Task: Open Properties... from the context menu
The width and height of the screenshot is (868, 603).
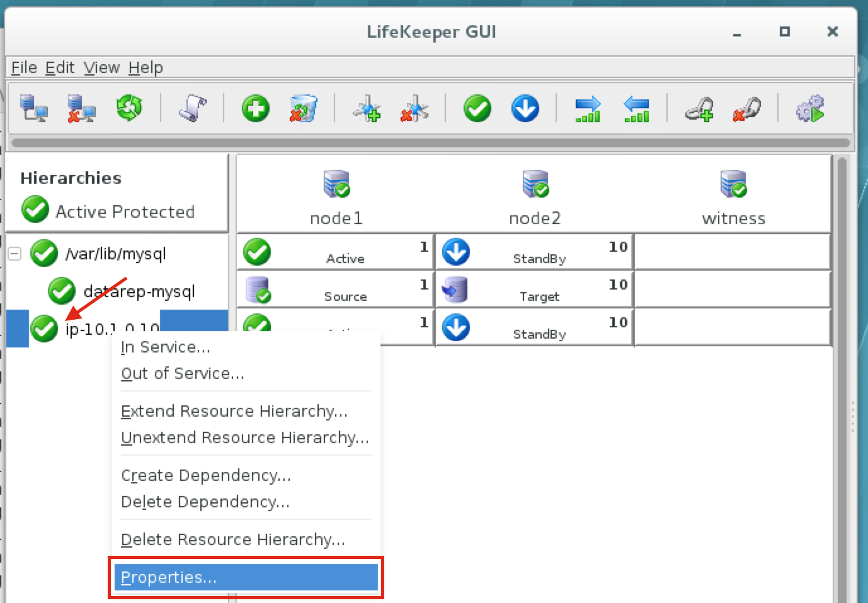Action: pos(246,577)
